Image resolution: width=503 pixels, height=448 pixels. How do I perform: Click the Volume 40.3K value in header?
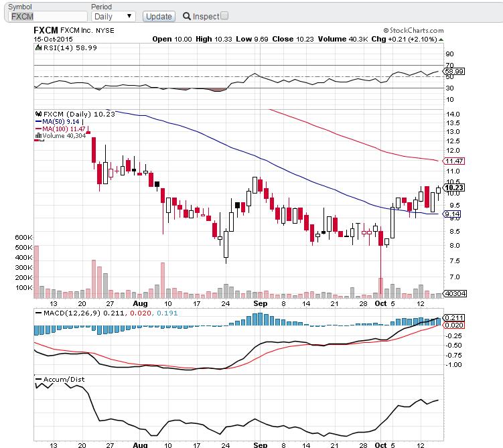pos(343,39)
